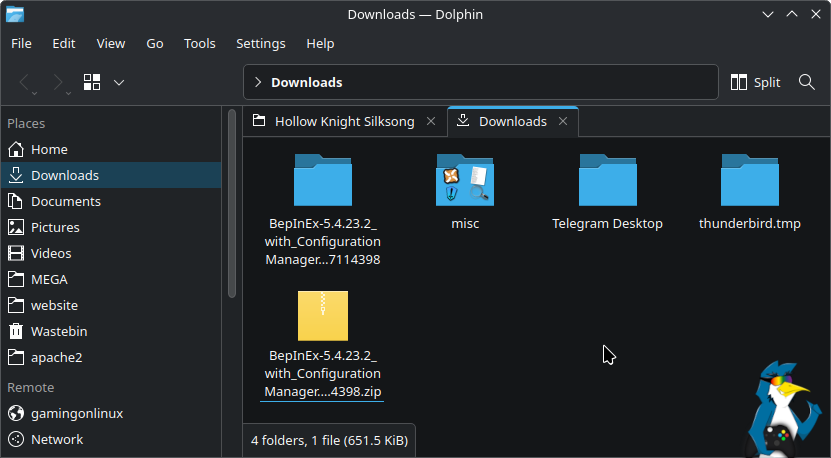Viewport: 831px width, 458px height.
Task: Collapse the Remote places section
Action: tap(31, 387)
